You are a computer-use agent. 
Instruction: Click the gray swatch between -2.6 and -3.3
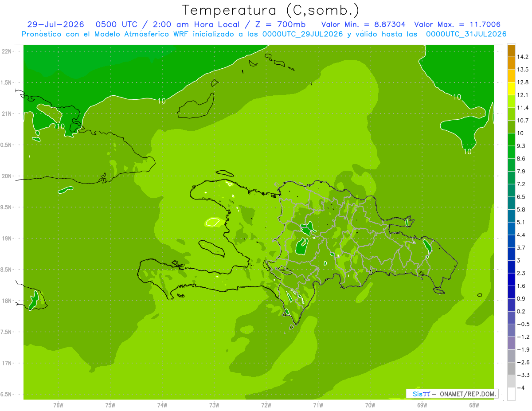[511, 369]
